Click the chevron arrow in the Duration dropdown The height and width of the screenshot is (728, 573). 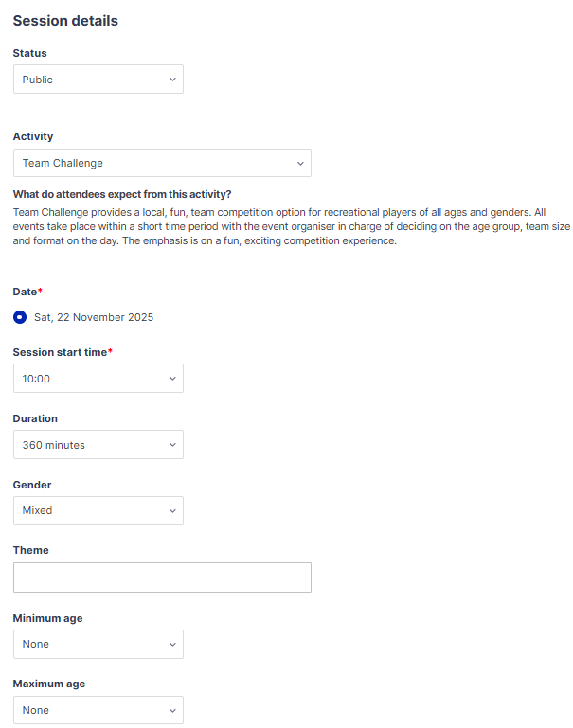172,445
